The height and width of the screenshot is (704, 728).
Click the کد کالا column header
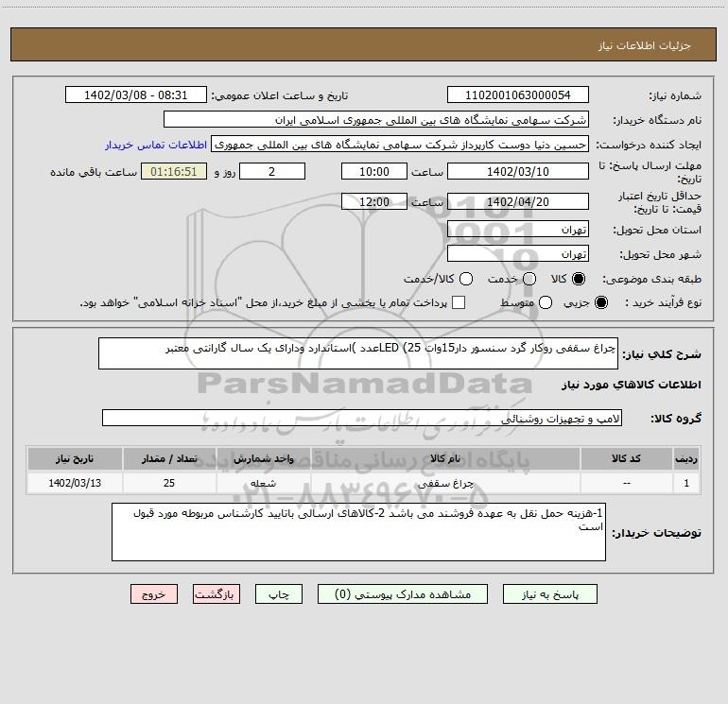tap(626, 458)
